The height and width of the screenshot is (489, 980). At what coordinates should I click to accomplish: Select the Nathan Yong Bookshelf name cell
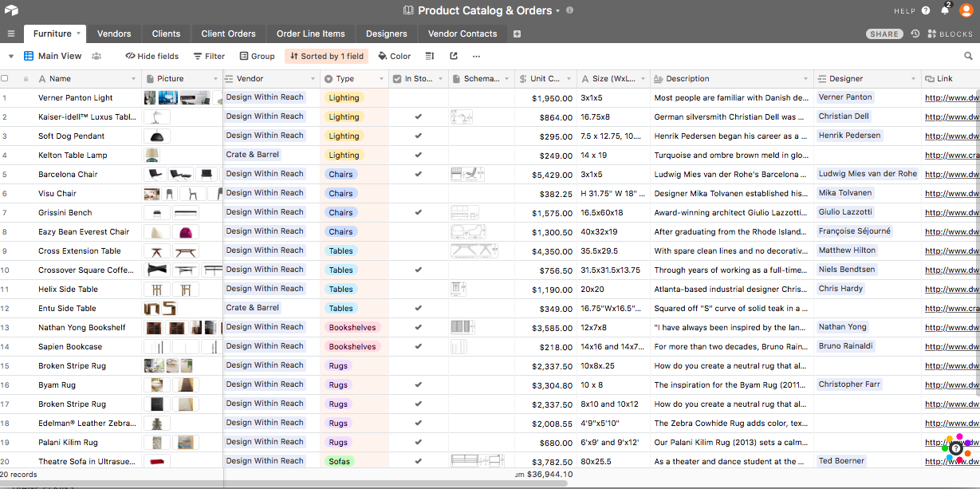82,327
